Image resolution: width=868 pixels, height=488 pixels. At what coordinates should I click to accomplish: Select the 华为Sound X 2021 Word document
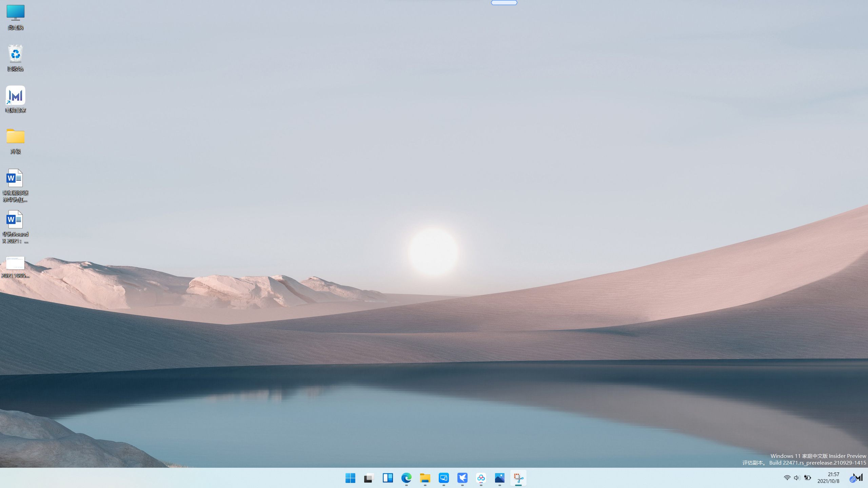tap(15, 227)
